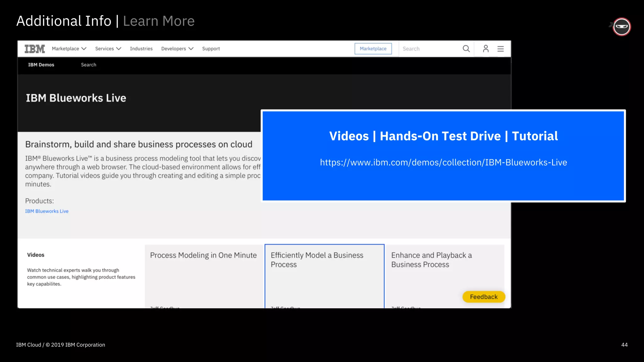Open the Efficiently Model a Business Process card

[325, 276]
